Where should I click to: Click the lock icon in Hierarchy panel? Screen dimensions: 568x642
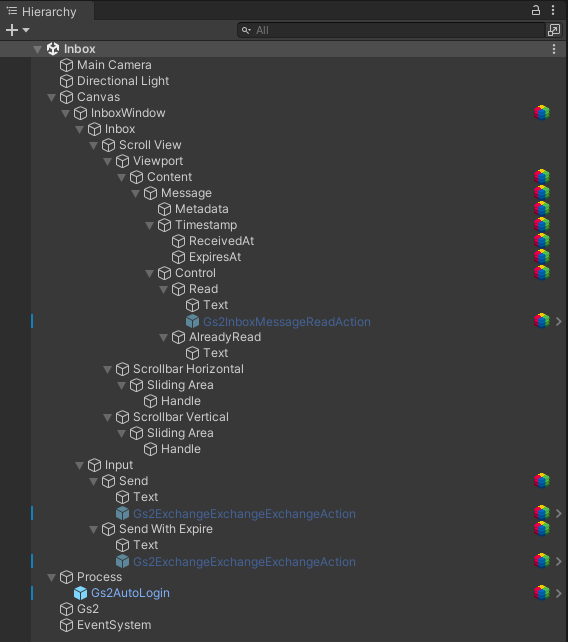point(535,10)
